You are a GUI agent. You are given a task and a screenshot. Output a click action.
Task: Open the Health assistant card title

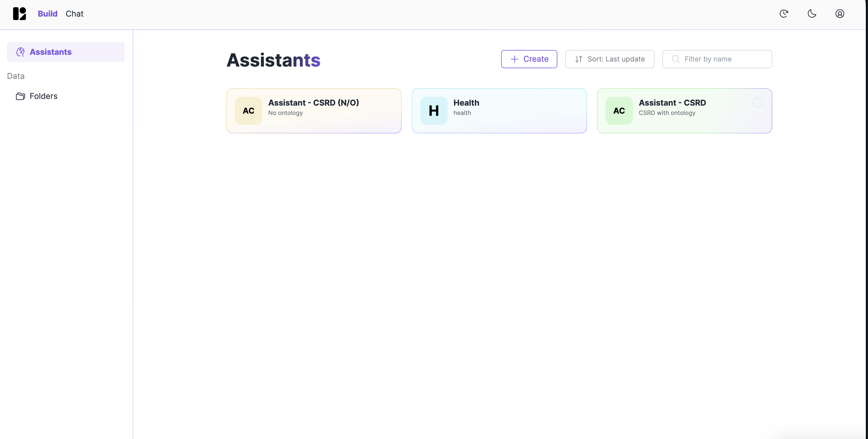(466, 103)
